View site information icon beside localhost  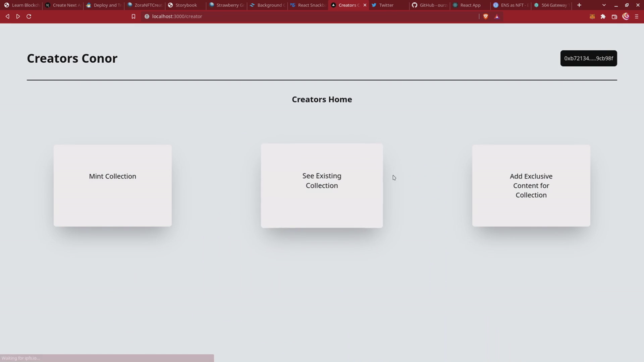point(147,16)
